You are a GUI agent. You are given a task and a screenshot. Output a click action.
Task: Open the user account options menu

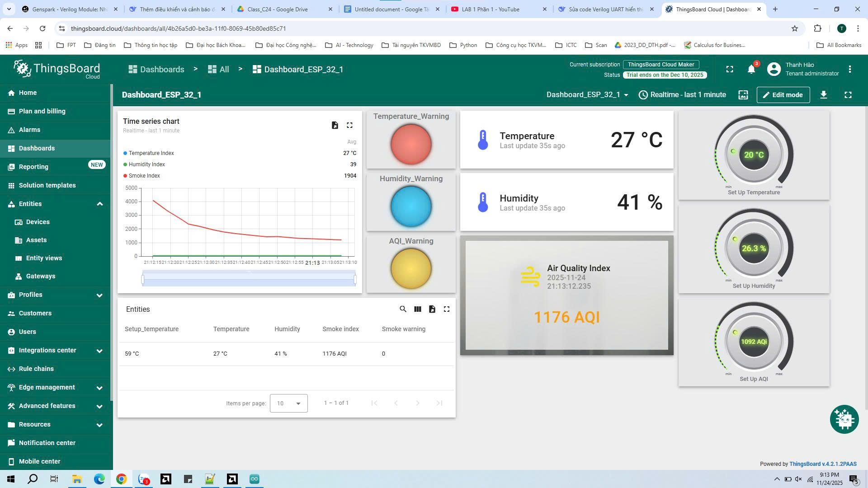(x=849, y=69)
